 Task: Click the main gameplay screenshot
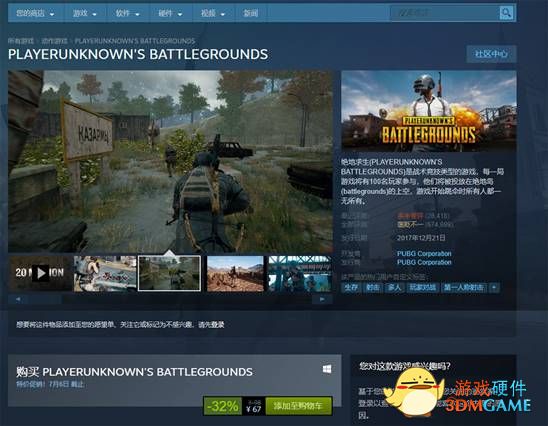coord(170,161)
